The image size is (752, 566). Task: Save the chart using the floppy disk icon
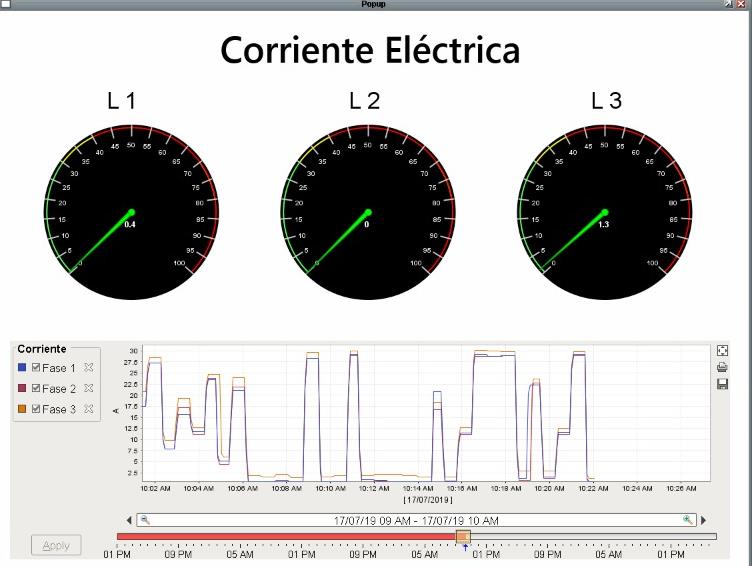click(x=722, y=383)
